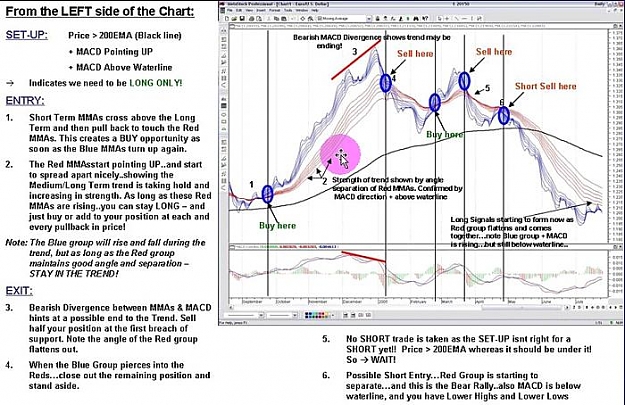
Task: Click the third icon right of color palette
Action: (361, 315)
